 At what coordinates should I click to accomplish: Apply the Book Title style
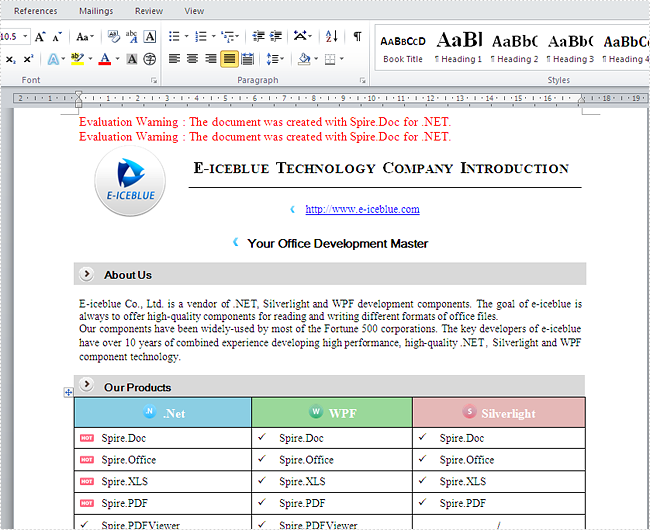403,49
